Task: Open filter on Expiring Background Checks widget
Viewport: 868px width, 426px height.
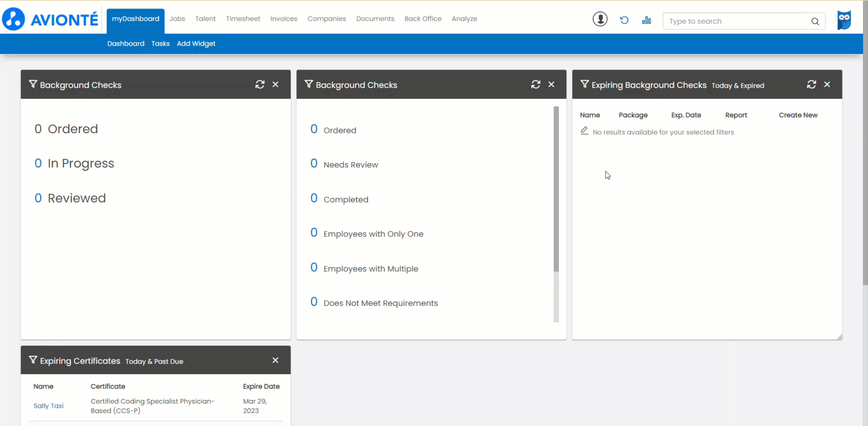Action: pos(585,84)
